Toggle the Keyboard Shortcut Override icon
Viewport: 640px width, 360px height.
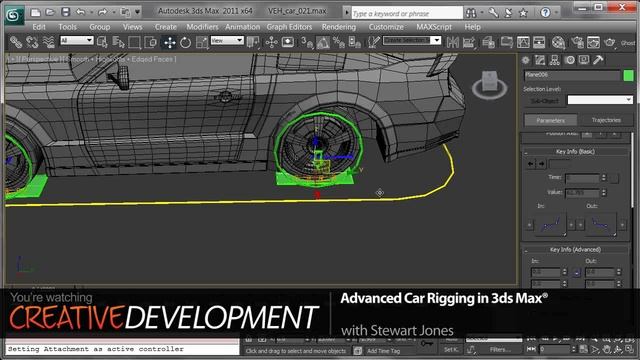288,42
